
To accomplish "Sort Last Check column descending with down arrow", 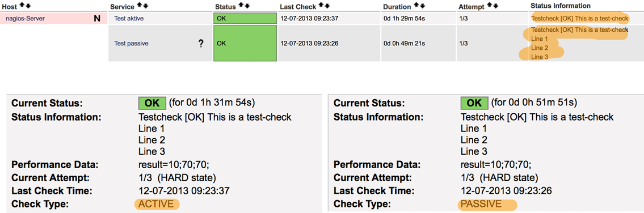I will 326,6.
